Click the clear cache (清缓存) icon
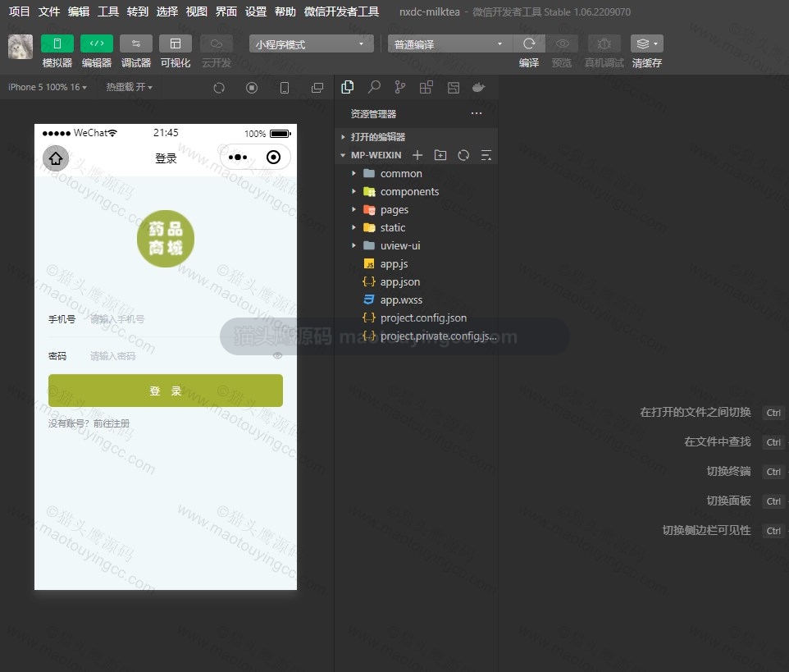This screenshot has height=672, width=789. [x=646, y=43]
